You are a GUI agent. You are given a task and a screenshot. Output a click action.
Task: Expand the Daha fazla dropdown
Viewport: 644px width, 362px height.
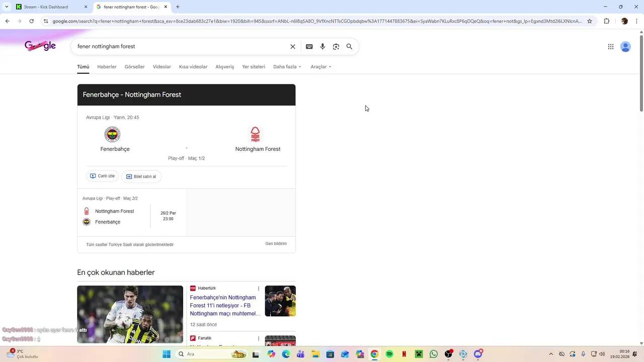[287, 67]
